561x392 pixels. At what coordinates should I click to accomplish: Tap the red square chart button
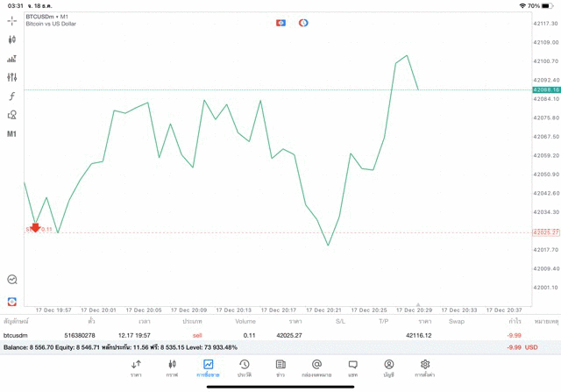click(x=280, y=22)
